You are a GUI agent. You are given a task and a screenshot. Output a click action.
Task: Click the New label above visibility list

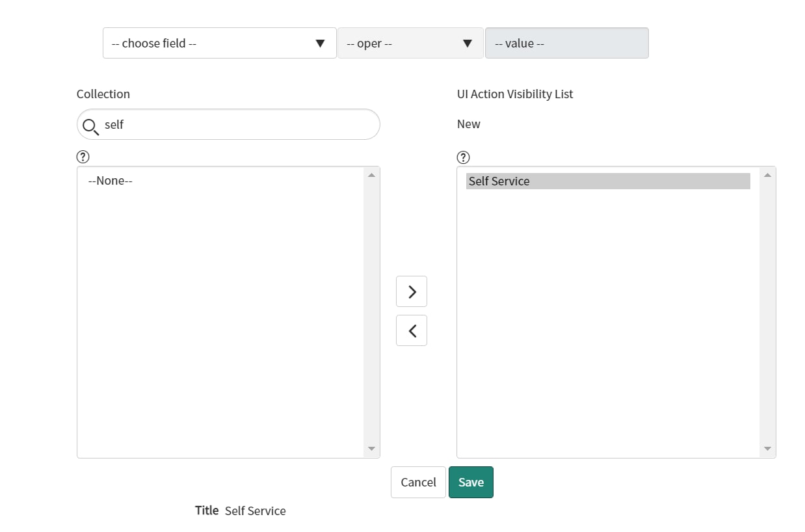coord(468,124)
